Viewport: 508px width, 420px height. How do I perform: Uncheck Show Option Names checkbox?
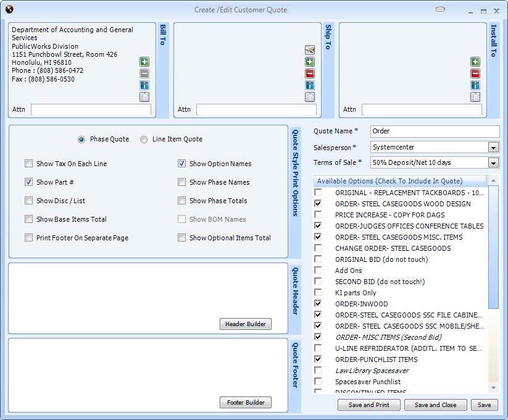click(182, 164)
